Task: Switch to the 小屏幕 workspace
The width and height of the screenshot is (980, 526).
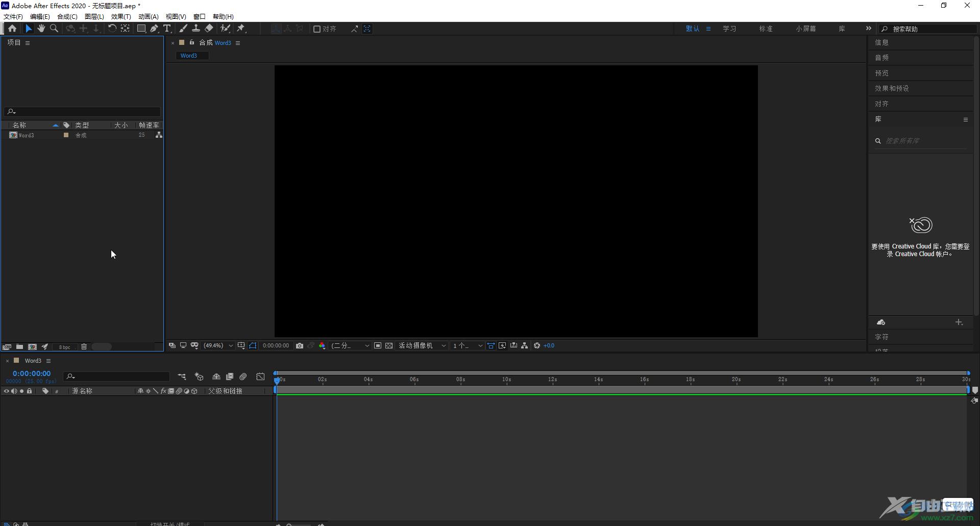Action: coord(805,29)
